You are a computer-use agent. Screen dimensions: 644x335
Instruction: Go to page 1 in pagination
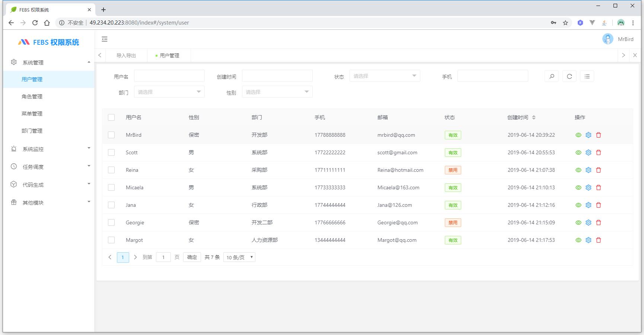point(123,257)
